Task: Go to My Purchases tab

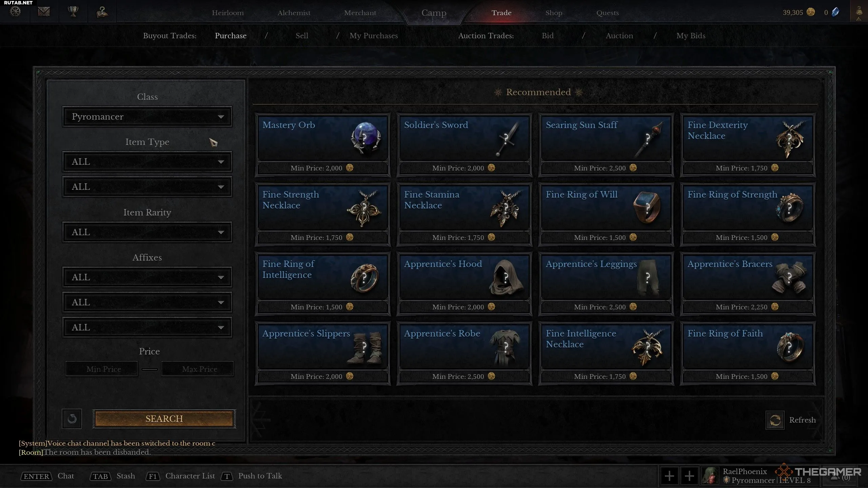Action: point(374,36)
